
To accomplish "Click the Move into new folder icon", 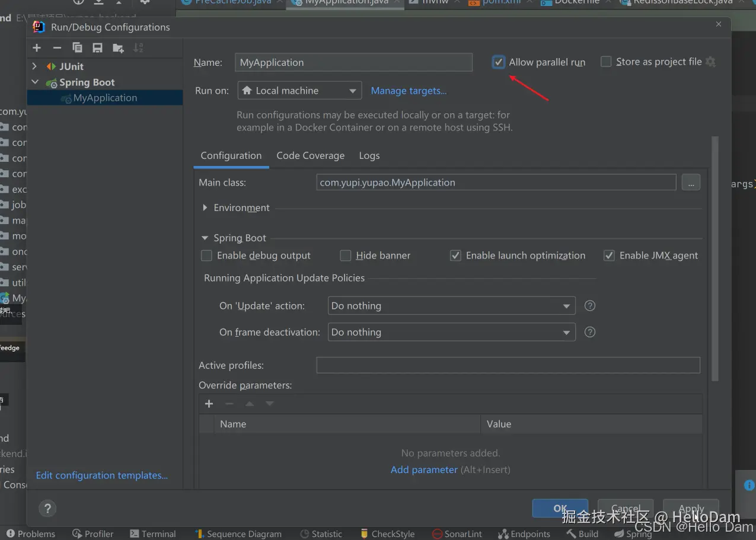I will click(118, 48).
